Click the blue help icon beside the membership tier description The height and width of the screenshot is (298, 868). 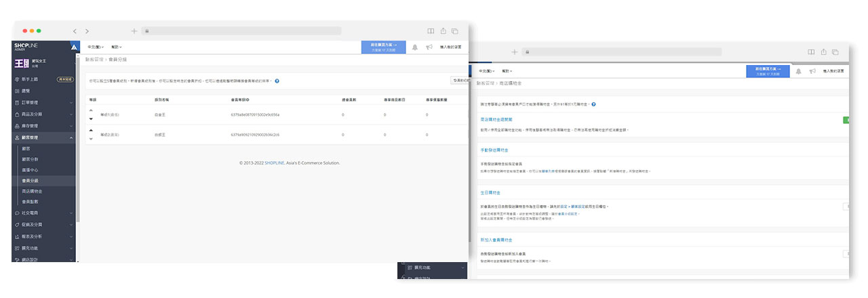[x=277, y=81]
